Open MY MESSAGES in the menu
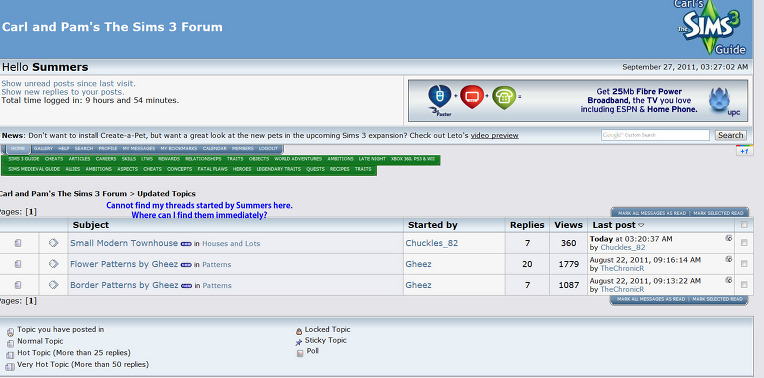 (139, 149)
